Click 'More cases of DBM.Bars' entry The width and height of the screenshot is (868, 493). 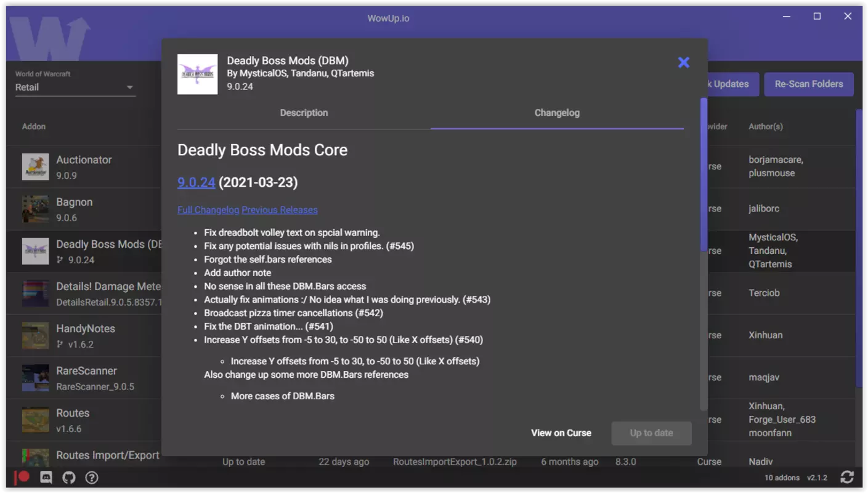pyautogui.click(x=282, y=396)
